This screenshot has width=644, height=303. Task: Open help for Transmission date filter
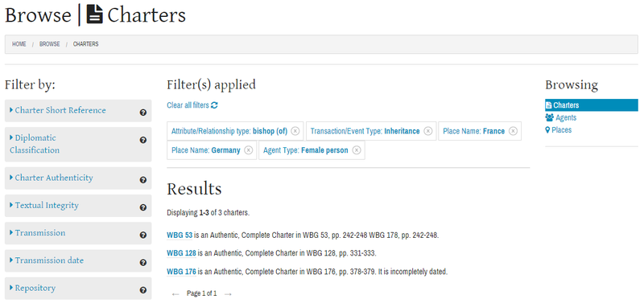point(143,262)
